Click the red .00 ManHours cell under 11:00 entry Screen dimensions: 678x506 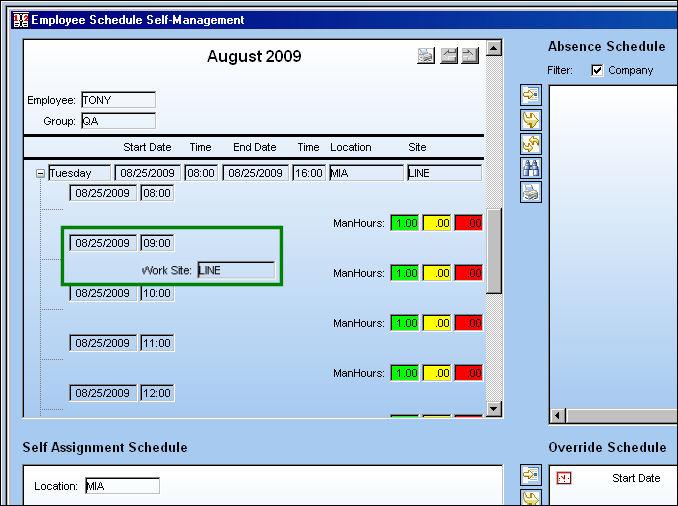(x=469, y=373)
